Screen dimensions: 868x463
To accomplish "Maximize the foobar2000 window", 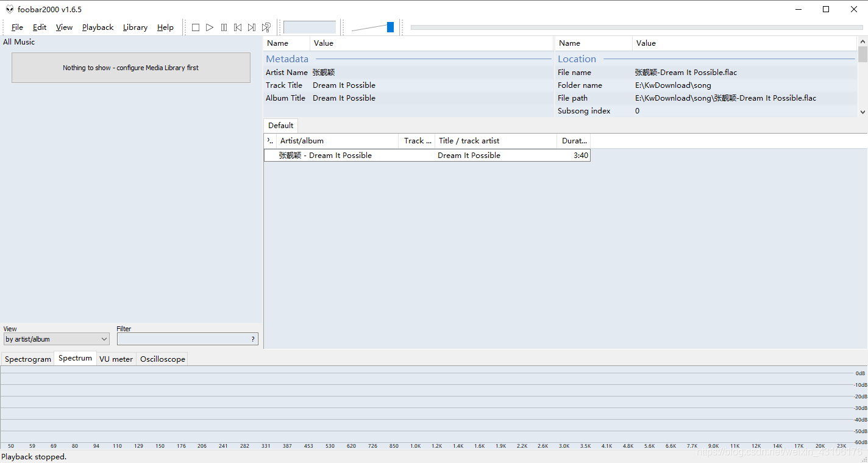I will tap(826, 9).
